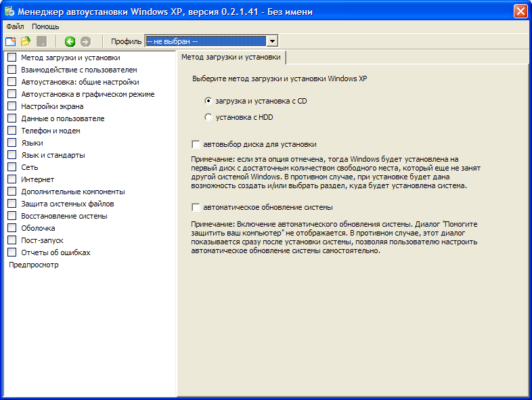Tick checkbox next to 'Восстановление системы'
The width and height of the screenshot is (532, 400).
[12, 216]
